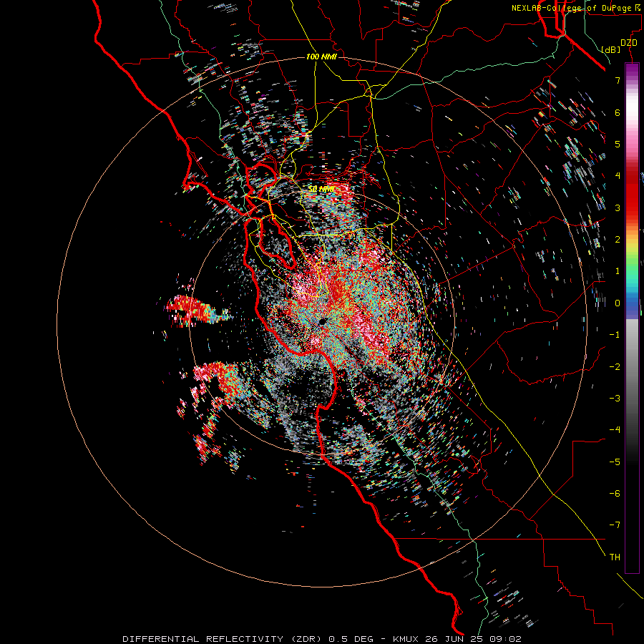Viewport: 644px width, 644px height.
Task: Click the DZD legend title
Action: (x=629, y=43)
